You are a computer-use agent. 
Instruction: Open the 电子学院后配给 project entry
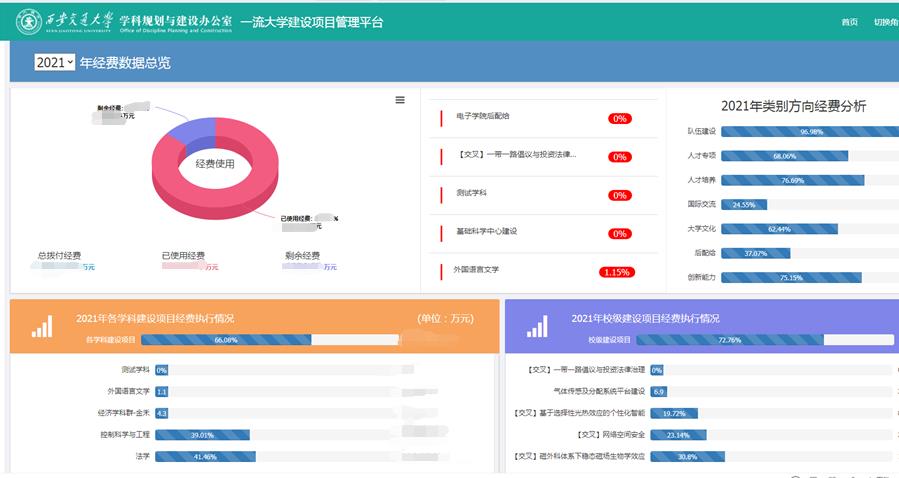coord(483,116)
